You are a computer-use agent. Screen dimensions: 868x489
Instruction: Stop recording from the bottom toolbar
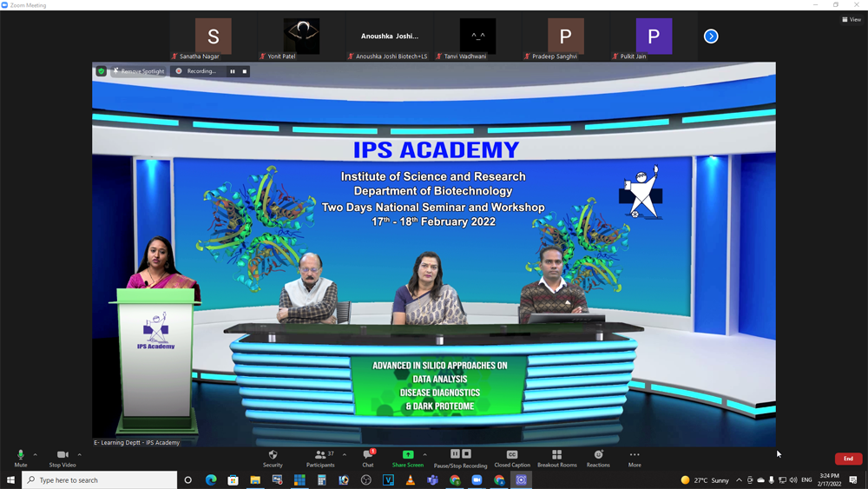click(x=467, y=453)
